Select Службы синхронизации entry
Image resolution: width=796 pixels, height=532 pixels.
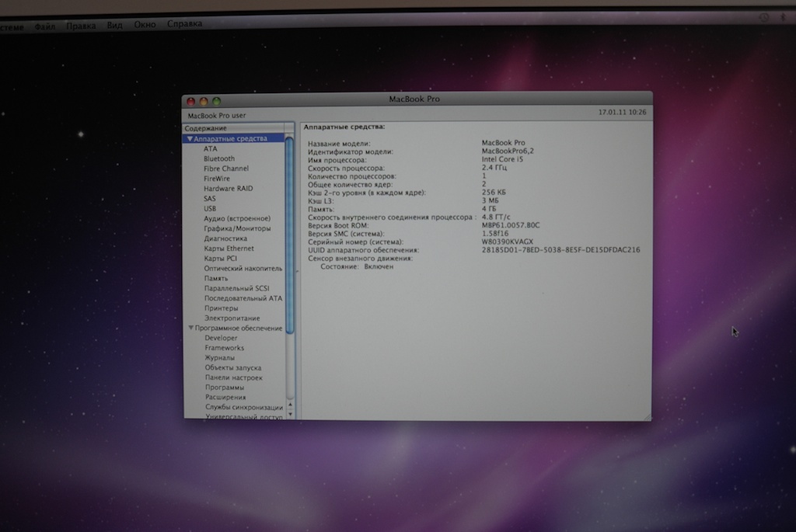[243, 407]
